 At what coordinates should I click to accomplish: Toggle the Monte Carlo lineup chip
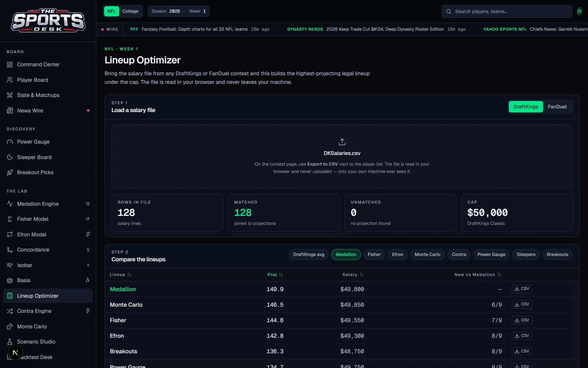[x=427, y=254]
